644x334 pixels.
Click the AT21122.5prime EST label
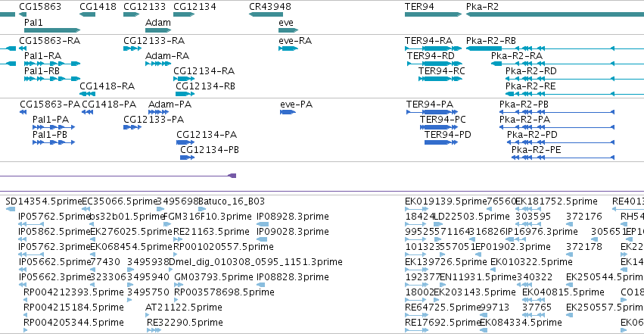pos(184,307)
